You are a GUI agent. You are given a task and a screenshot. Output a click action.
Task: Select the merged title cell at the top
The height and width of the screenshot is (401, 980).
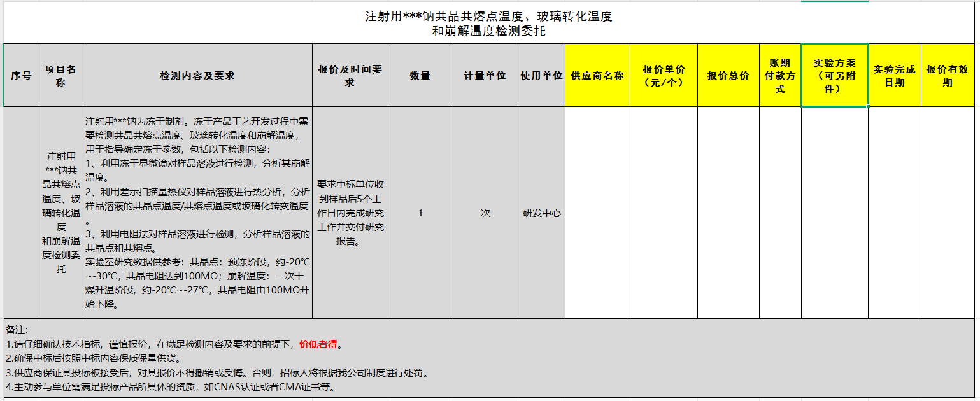488,24
